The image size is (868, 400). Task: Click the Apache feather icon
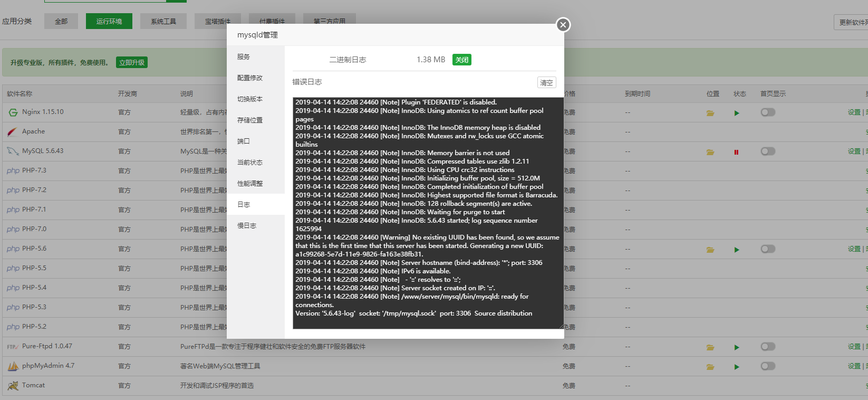(13, 132)
